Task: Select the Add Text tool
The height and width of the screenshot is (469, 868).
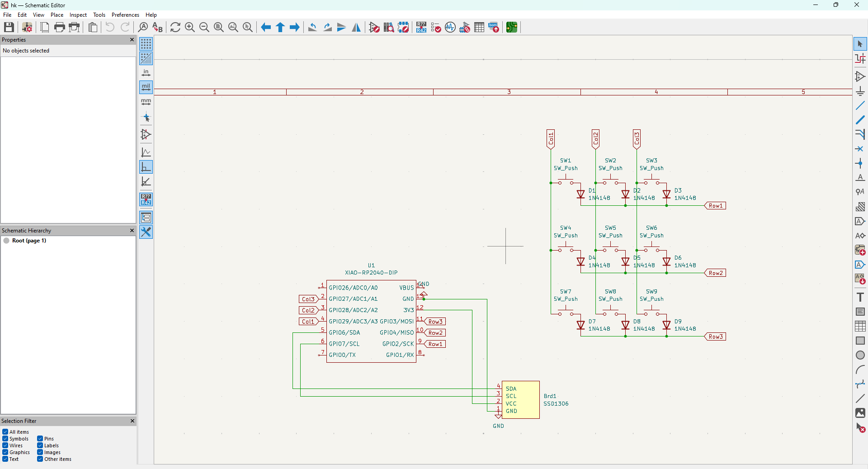Action: click(x=860, y=297)
